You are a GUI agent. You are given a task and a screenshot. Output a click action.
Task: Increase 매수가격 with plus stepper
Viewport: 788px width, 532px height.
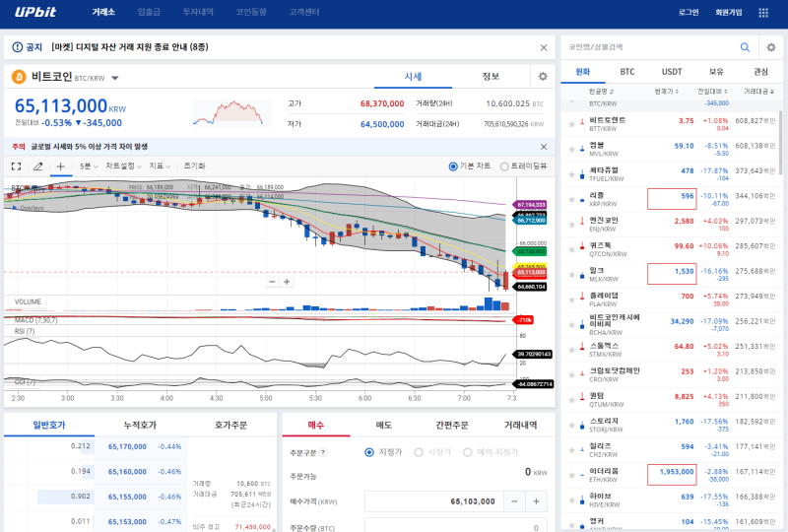coord(536,501)
